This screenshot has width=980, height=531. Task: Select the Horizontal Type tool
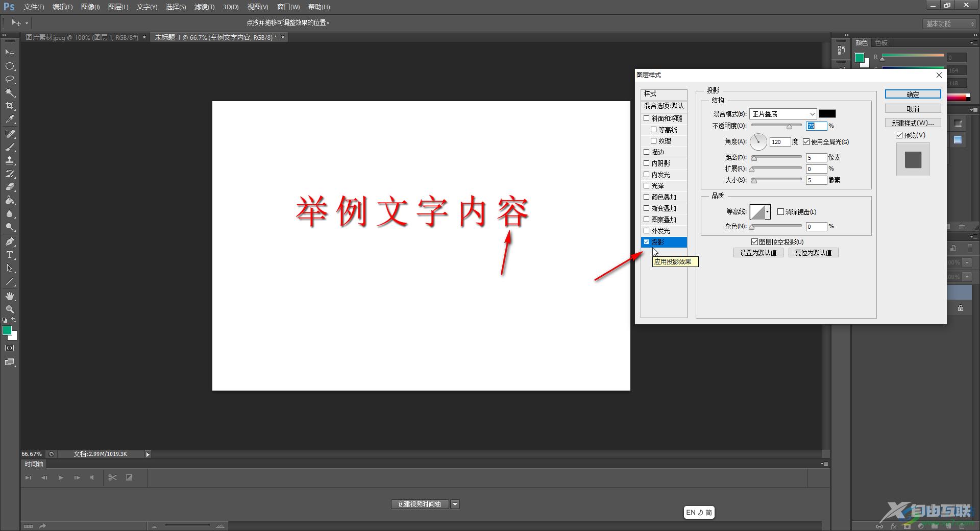click(10, 255)
